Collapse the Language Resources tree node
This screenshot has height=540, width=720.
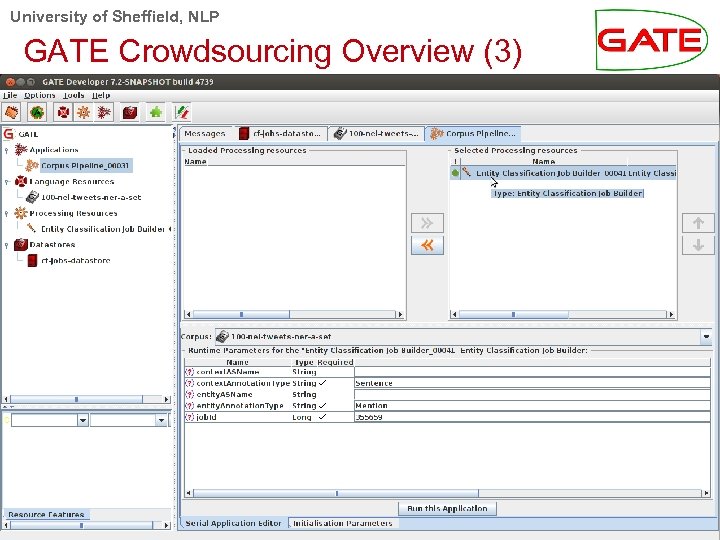point(6,182)
